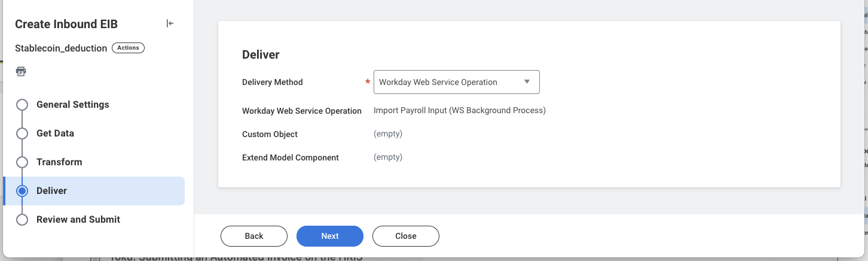Viewport: 868px width, 261px height.
Task: Click the Custom Object (empty) value
Action: 388,134
